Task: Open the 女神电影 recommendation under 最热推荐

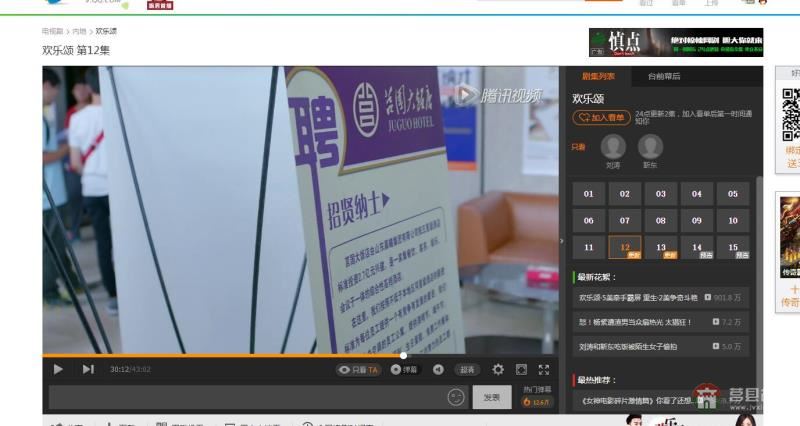Action: click(661, 401)
